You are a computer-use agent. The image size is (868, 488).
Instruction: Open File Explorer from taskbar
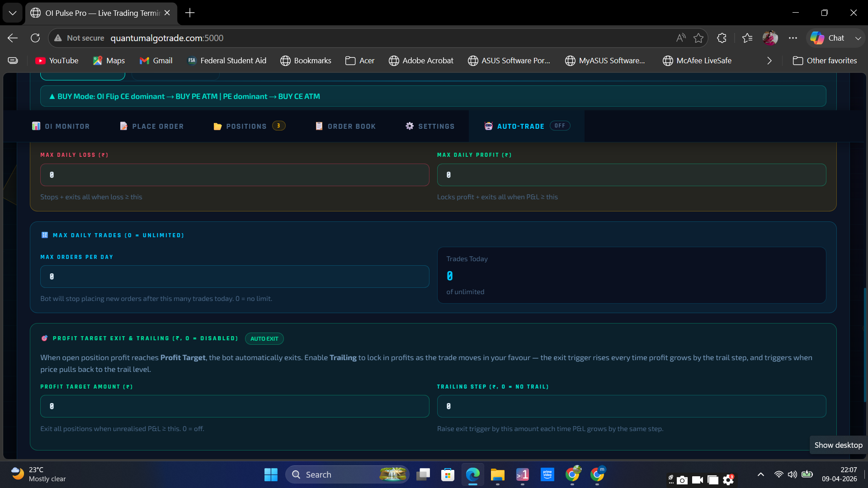(497, 474)
